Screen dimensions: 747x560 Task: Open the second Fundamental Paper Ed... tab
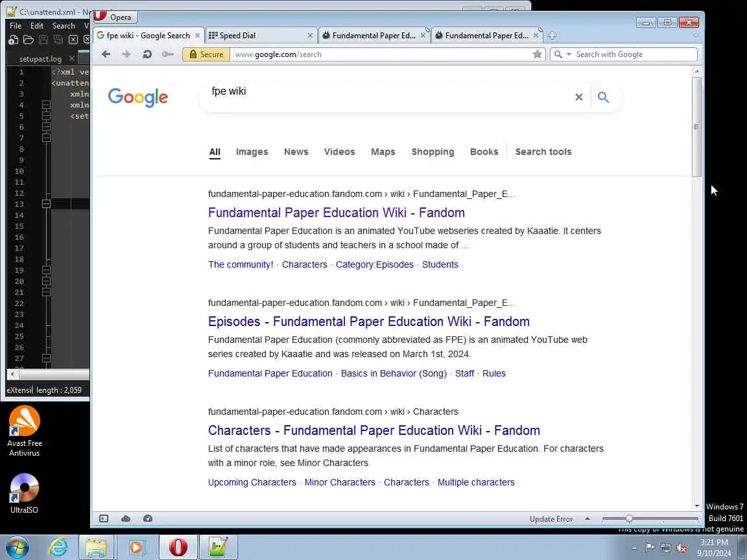click(487, 35)
